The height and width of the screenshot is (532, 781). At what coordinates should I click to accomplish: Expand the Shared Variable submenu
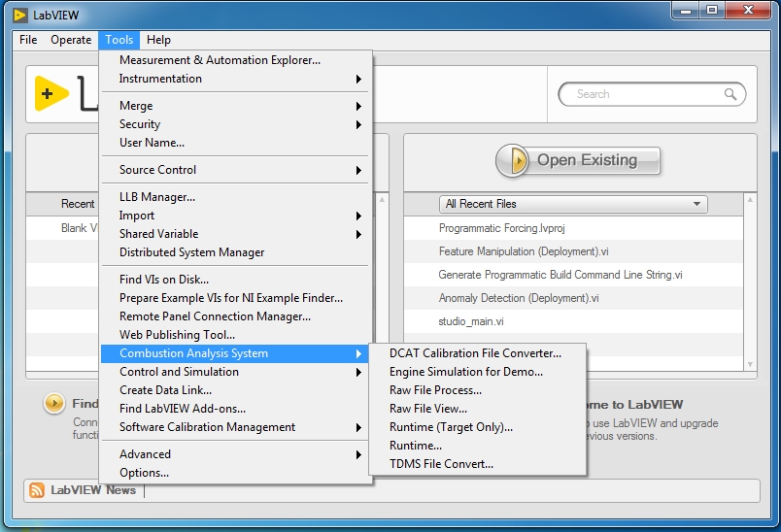coord(235,234)
